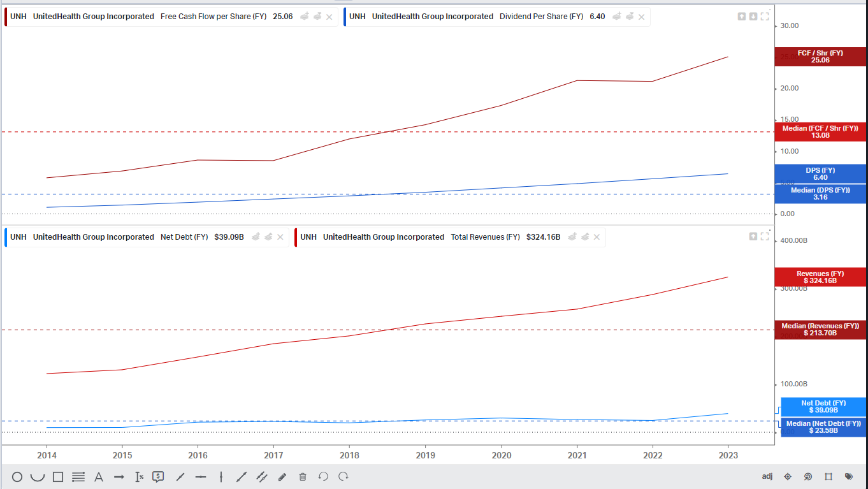The width and height of the screenshot is (868, 489).
Task: Remove Dividend Per Share series
Action: point(641,17)
